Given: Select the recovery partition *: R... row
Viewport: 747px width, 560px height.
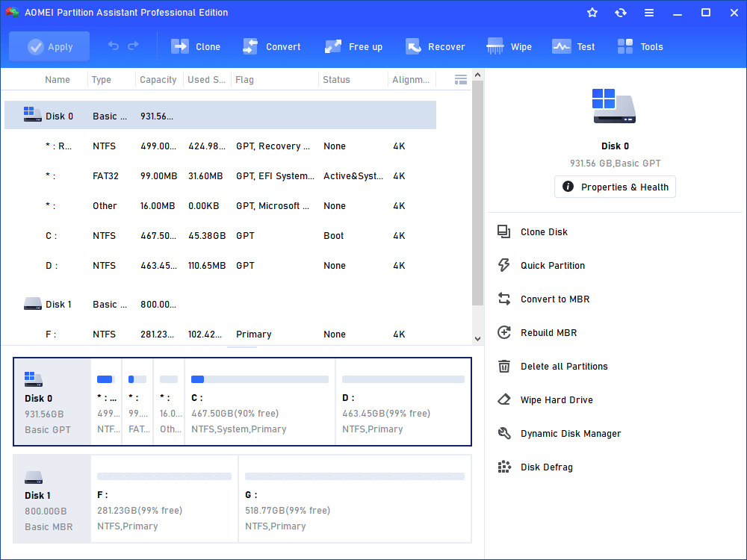Looking at the screenshot, I should coord(220,146).
